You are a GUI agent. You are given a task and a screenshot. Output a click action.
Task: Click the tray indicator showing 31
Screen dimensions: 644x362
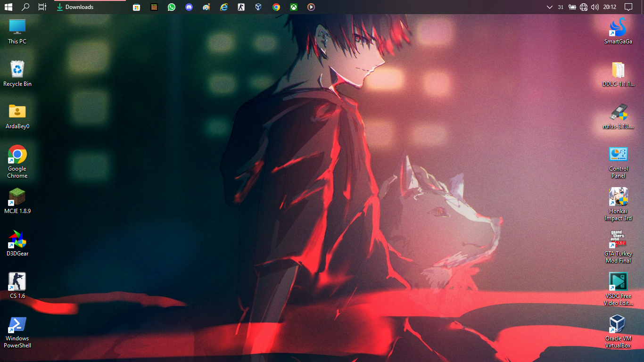(x=561, y=7)
